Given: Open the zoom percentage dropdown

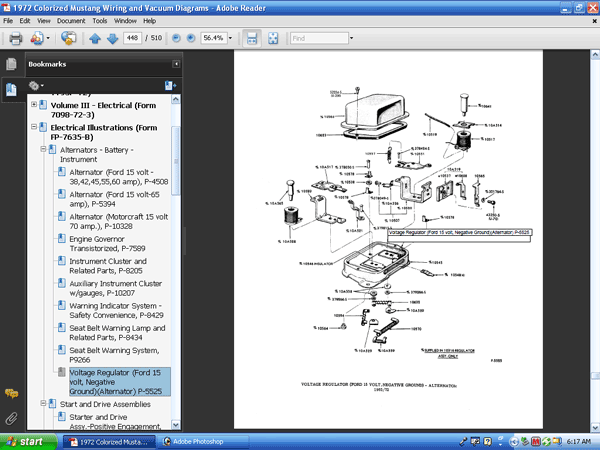Looking at the screenshot, I should coord(232,39).
